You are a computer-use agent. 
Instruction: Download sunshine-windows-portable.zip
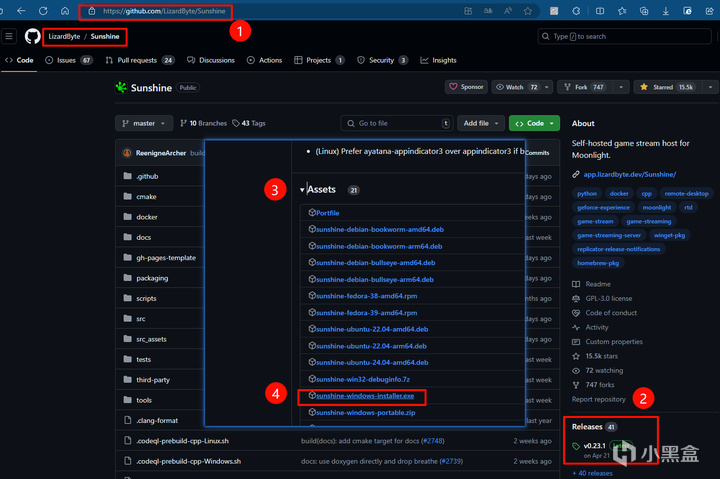(366, 412)
